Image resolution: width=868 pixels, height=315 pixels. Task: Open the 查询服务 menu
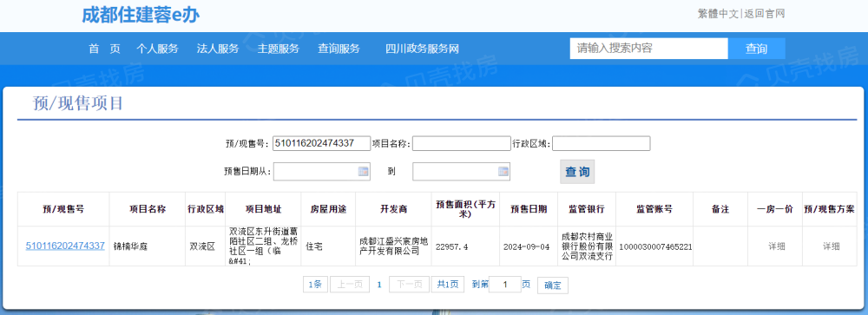point(339,49)
